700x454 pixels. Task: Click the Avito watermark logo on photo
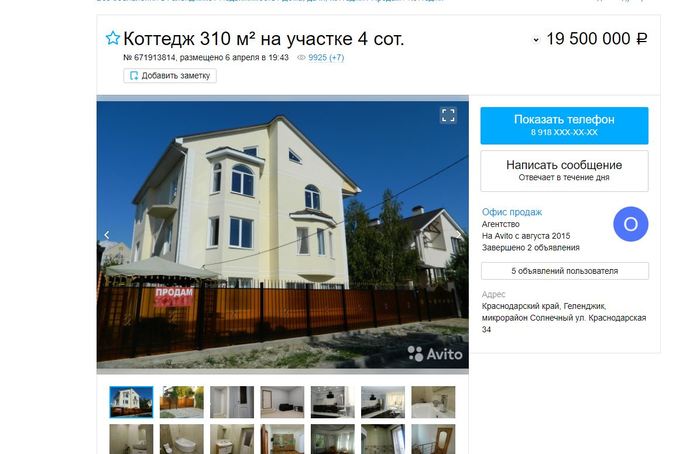(x=435, y=354)
